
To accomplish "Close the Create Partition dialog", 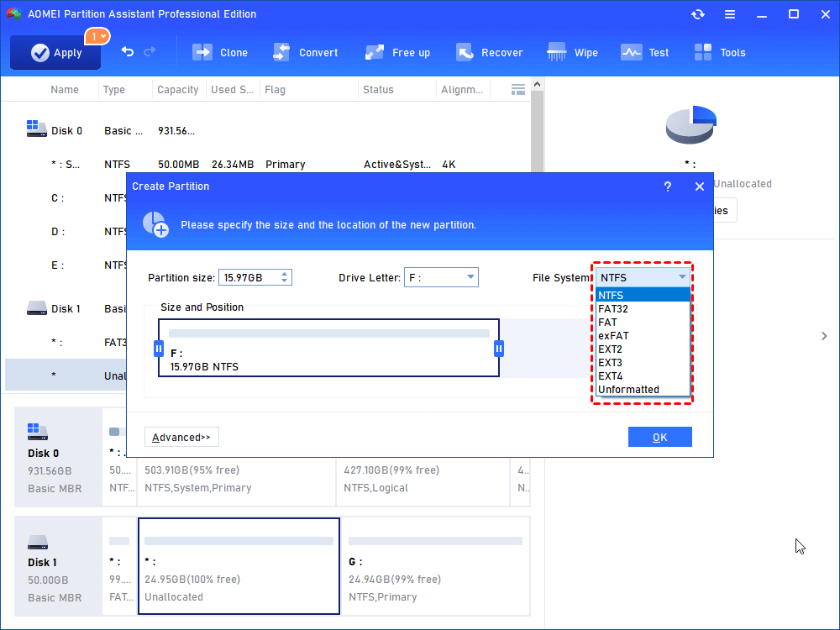I will coord(699,186).
